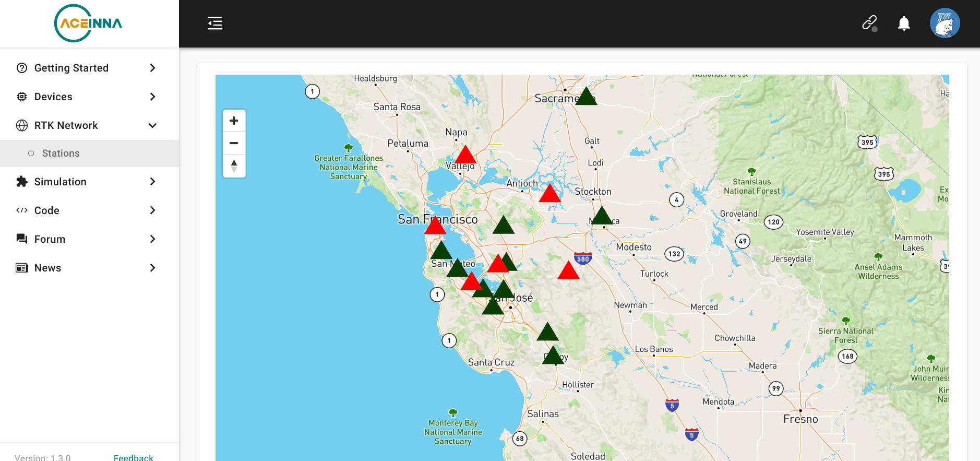This screenshot has width=980, height=461.
Task: Click the RTK Network globe icon
Action: pos(22,125)
